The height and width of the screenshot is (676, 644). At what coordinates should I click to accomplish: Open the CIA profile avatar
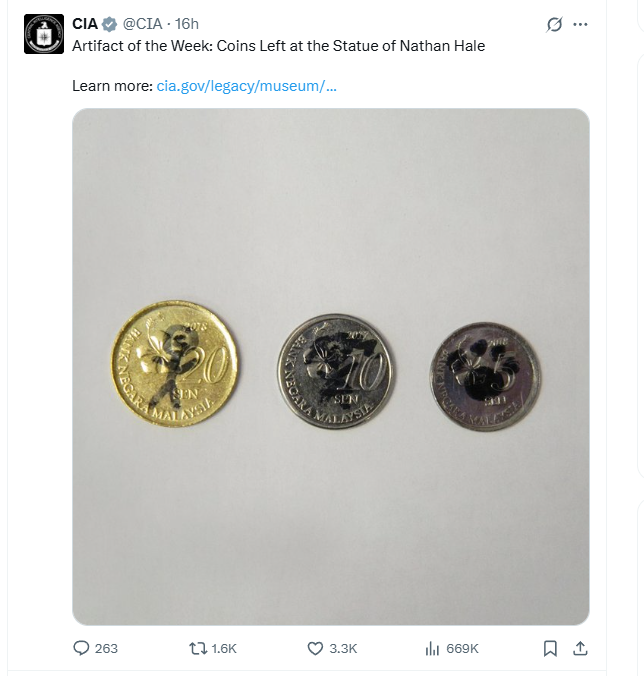coord(44,35)
